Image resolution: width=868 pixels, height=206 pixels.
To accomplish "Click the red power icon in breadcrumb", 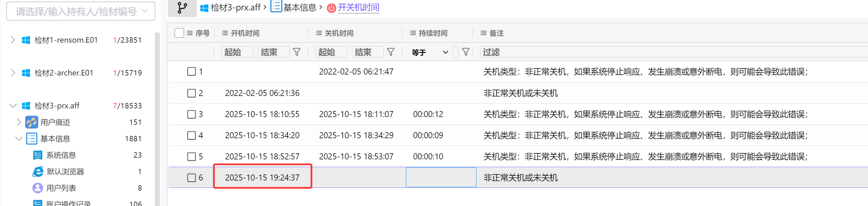I will pos(331,8).
